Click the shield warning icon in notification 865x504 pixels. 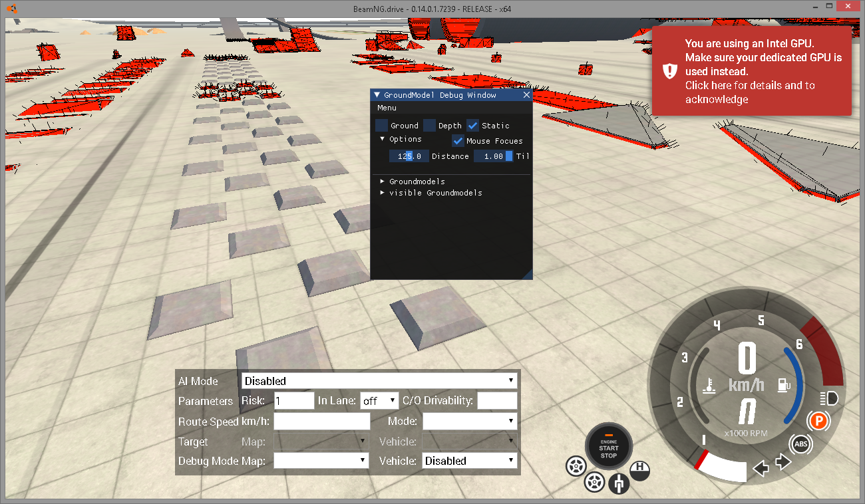pyautogui.click(x=669, y=70)
